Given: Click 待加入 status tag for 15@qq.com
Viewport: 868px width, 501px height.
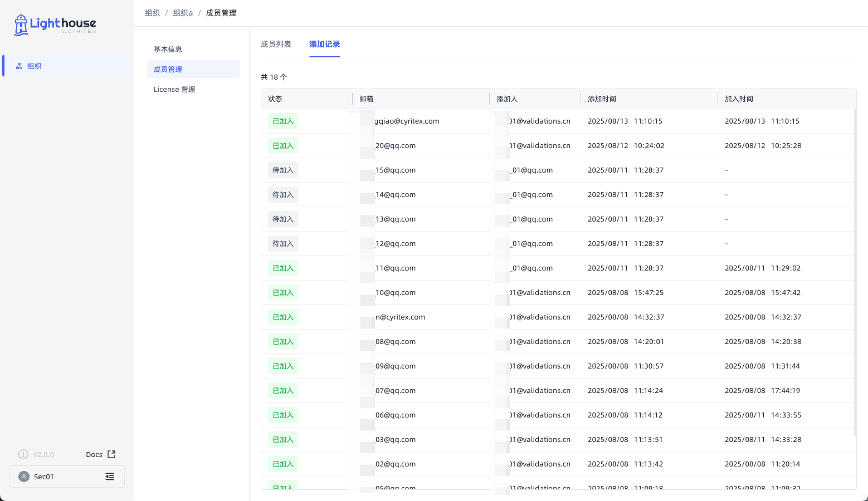Looking at the screenshot, I should 283,170.
